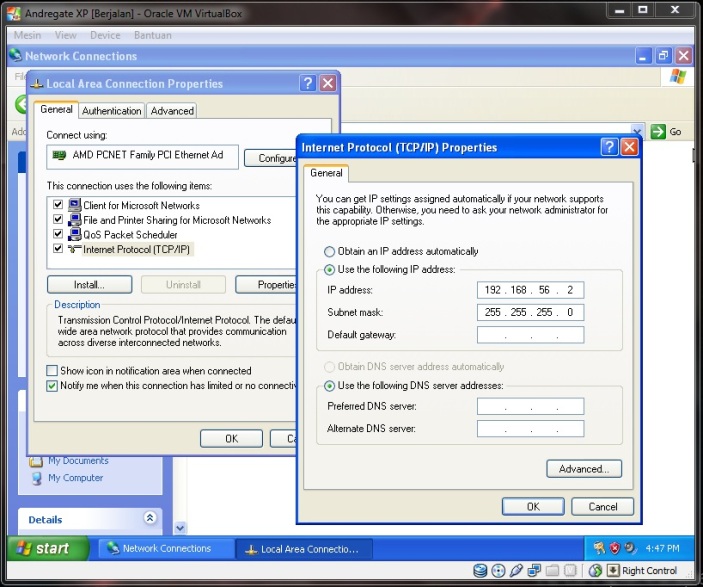Click Client for Microsoft Networks icon
Screen dimensions: 703x587
pos(74,205)
